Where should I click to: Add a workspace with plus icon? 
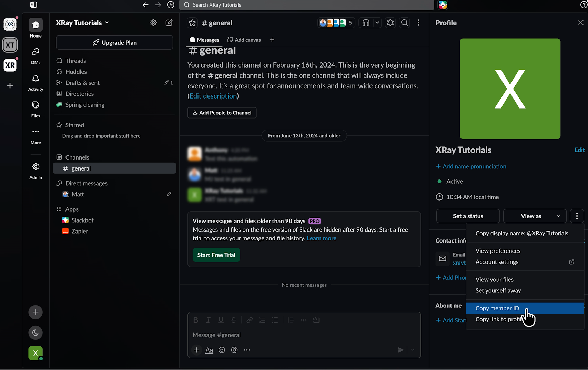click(10, 85)
